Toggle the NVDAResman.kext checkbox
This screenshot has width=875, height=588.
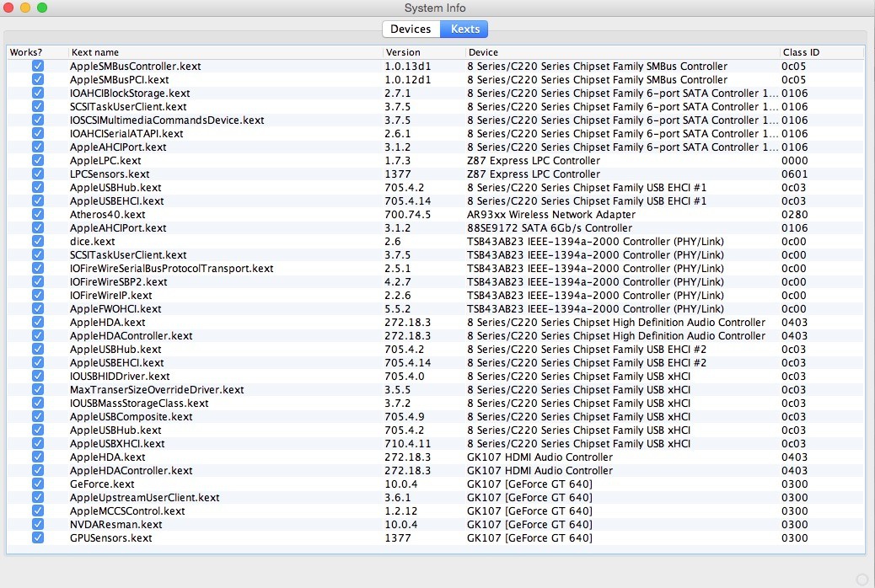pyautogui.click(x=38, y=525)
